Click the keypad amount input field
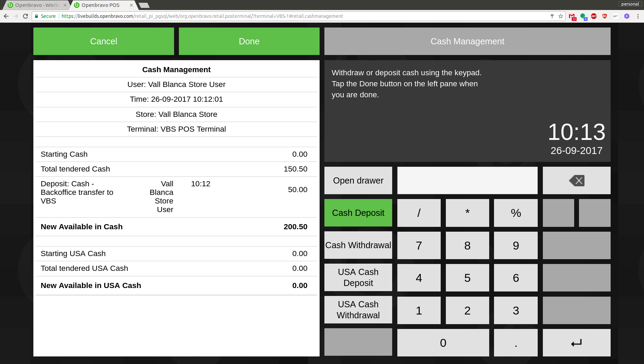644x364 pixels. coord(467,180)
